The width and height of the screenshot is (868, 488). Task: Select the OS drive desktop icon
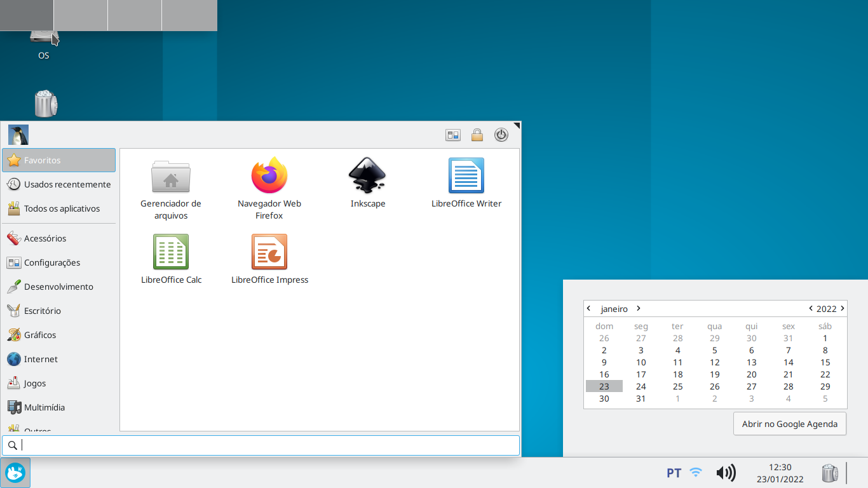click(x=43, y=46)
